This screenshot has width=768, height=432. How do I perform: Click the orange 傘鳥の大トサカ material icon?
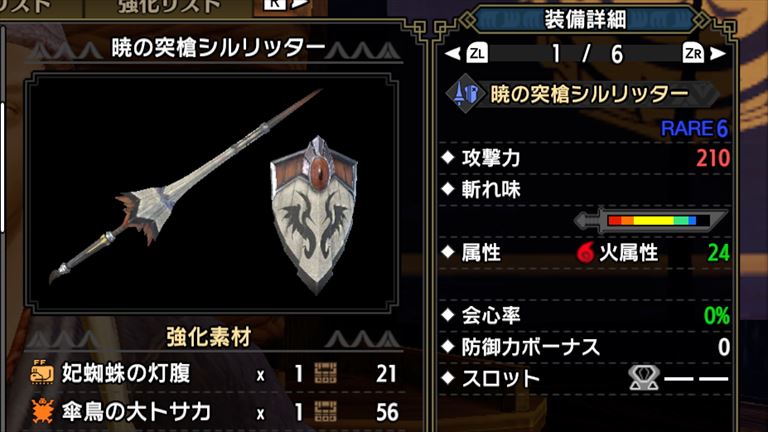click(42, 410)
